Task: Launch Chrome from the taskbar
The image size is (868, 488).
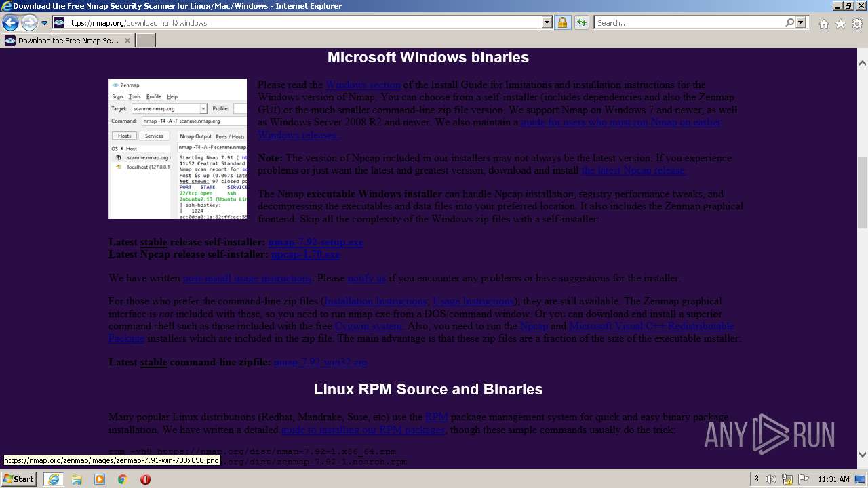Action: pyautogui.click(x=122, y=479)
